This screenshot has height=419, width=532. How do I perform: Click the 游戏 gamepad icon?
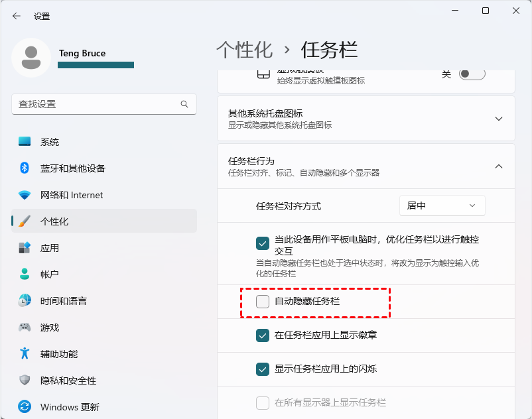[x=25, y=328]
